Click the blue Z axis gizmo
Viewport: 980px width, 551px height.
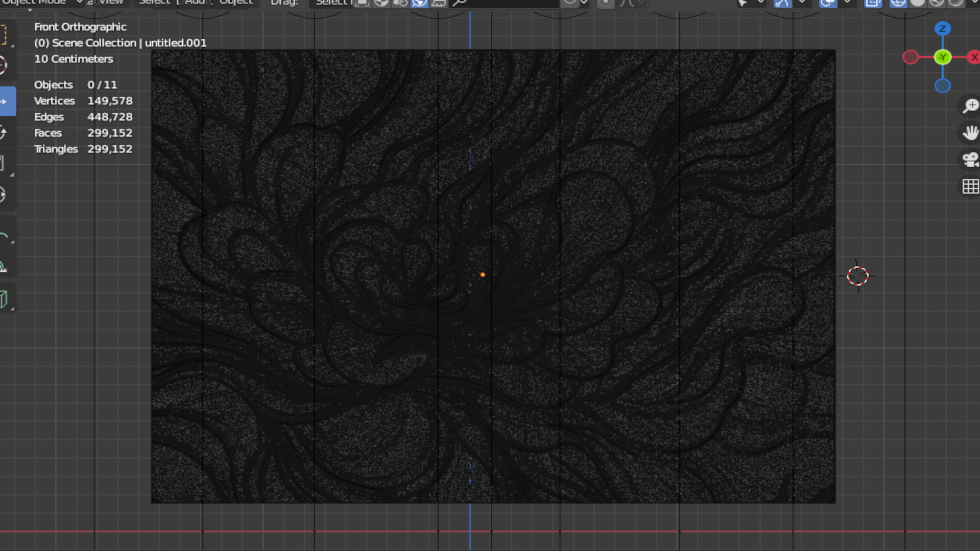tap(942, 29)
